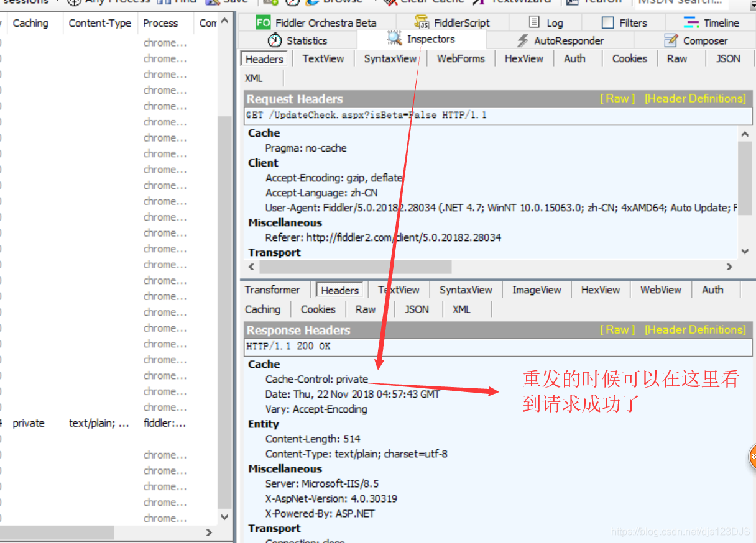Open the Filters tab
This screenshot has height=543, width=756.
click(x=624, y=23)
